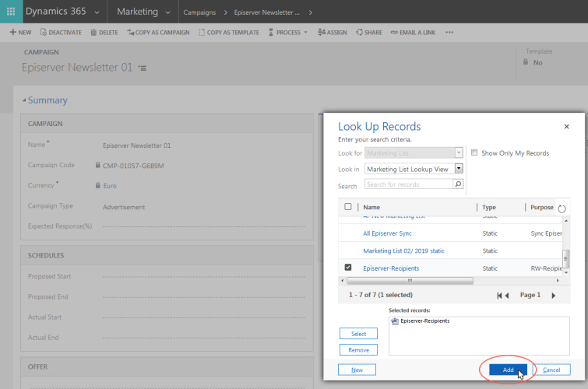
Task: Click the Actual Start date field
Action: coord(203,317)
